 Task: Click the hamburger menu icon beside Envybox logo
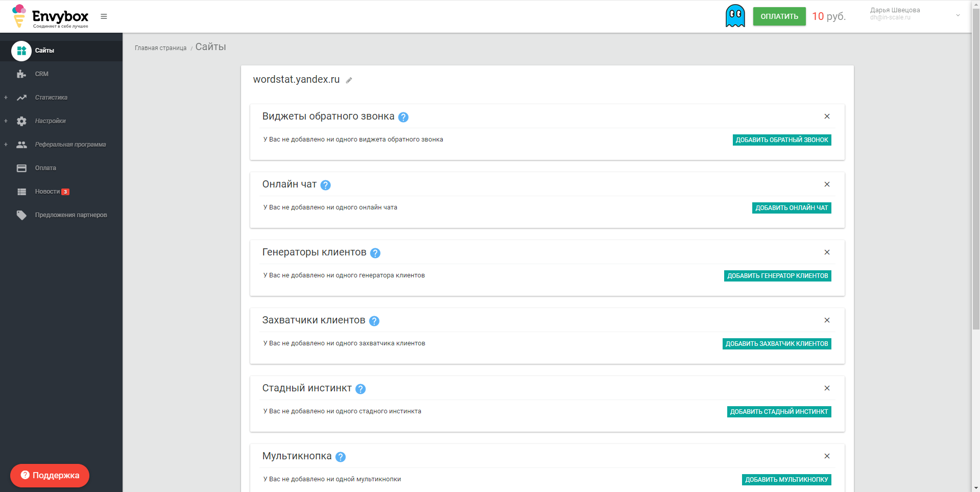click(104, 16)
